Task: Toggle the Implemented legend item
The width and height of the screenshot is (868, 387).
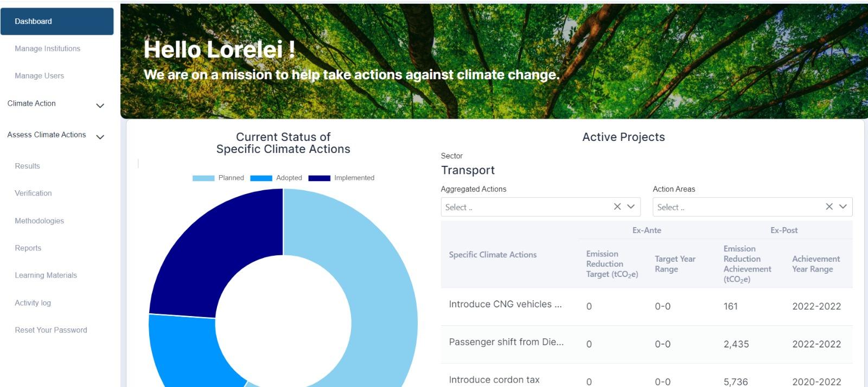Action: click(341, 178)
